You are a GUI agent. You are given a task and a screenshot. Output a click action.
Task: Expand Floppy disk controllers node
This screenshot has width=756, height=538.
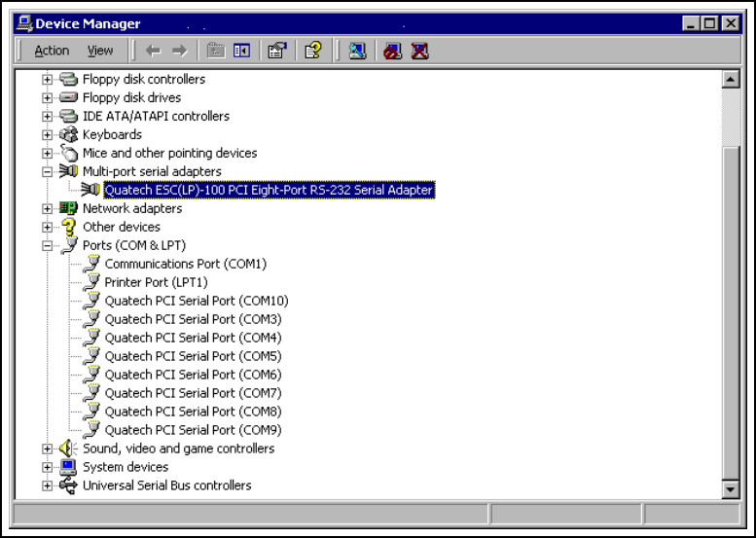pos(47,79)
